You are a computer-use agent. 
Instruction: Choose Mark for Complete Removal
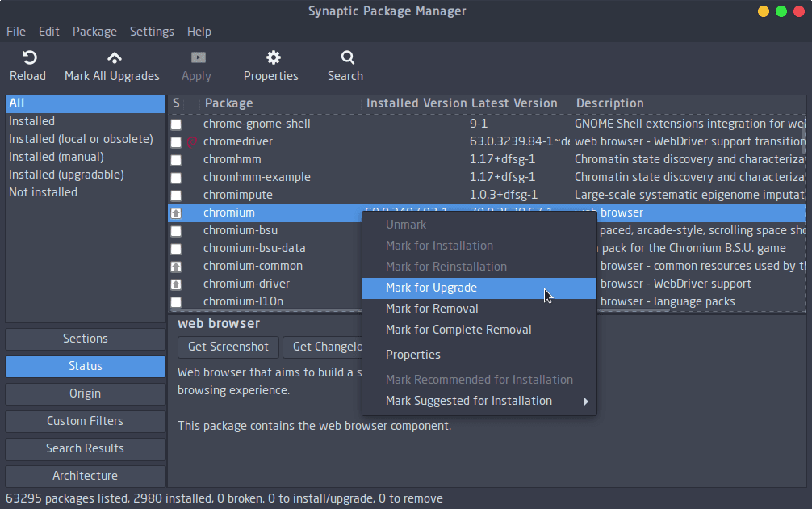point(479,330)
